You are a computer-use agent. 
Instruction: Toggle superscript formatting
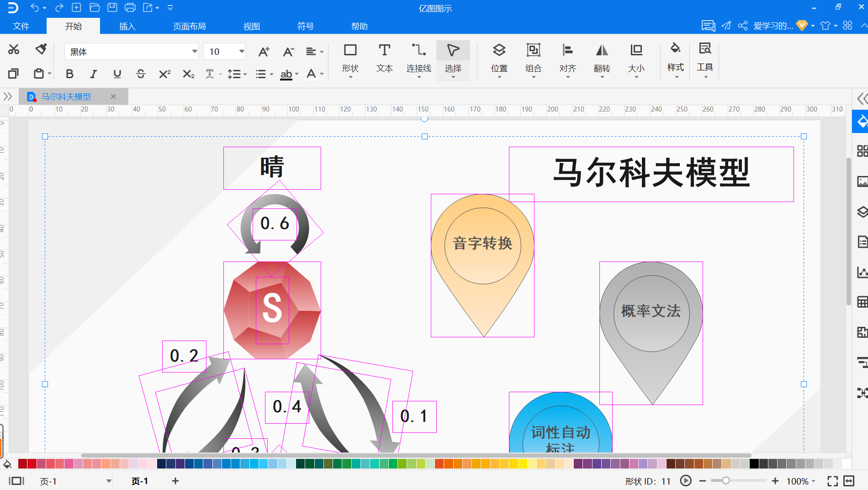coord(164,74)
